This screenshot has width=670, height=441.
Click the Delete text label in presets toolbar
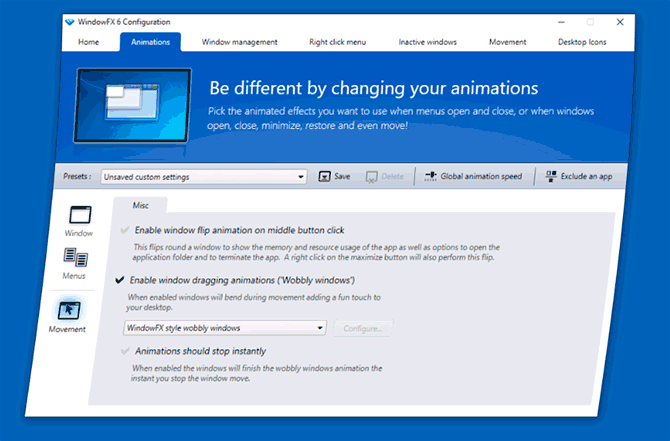click(x=392, y=176)
